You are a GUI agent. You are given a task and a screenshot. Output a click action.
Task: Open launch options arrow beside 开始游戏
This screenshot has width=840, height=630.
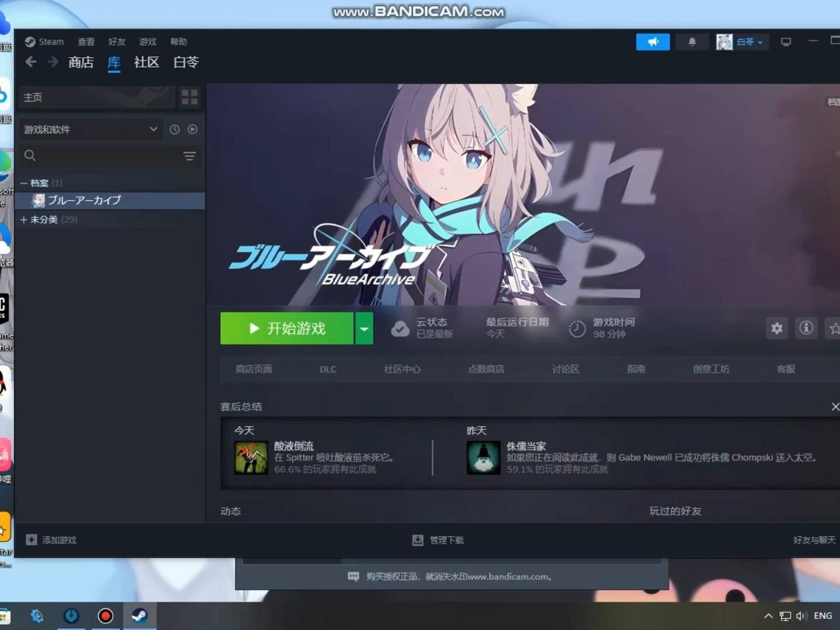(x=364, y=328)
